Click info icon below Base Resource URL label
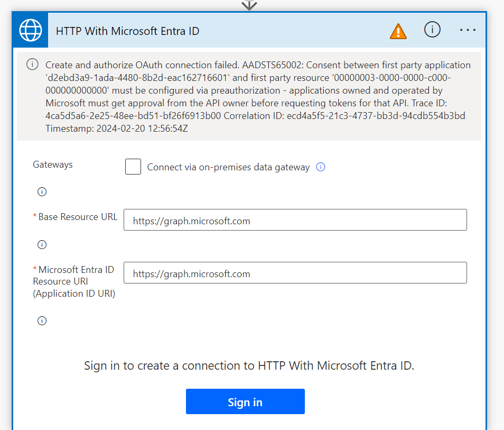The image size is (504, 430). 42,244
